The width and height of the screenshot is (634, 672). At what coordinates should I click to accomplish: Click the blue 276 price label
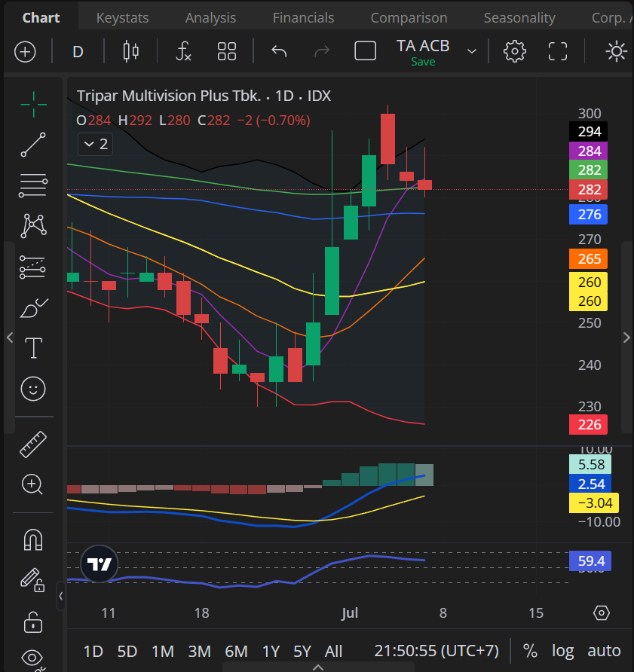[x=588, y=214]
